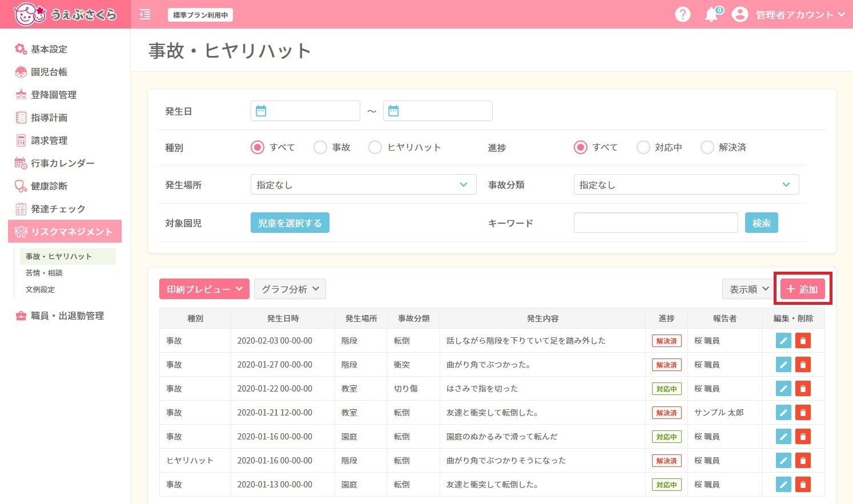Select 解決済 radio for 進捗
This screenshot has width=853, height=504.
[707, 147]
